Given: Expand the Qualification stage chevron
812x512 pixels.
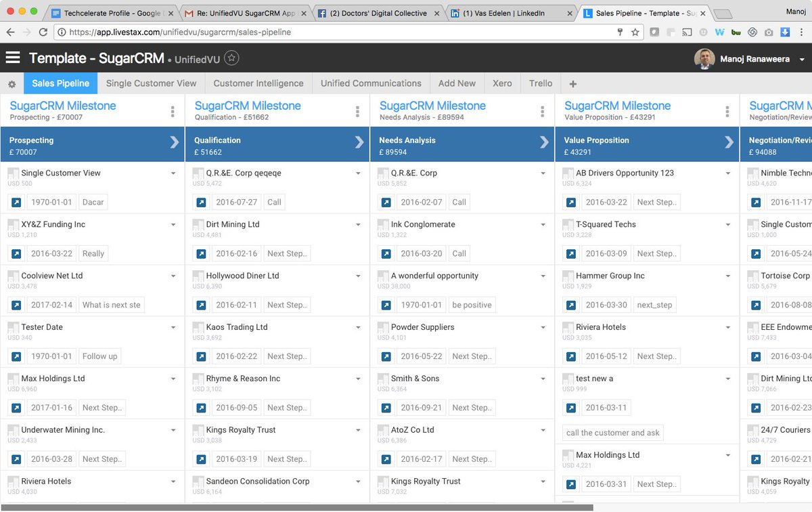Looking at the screenshot, I should (359, 142).
